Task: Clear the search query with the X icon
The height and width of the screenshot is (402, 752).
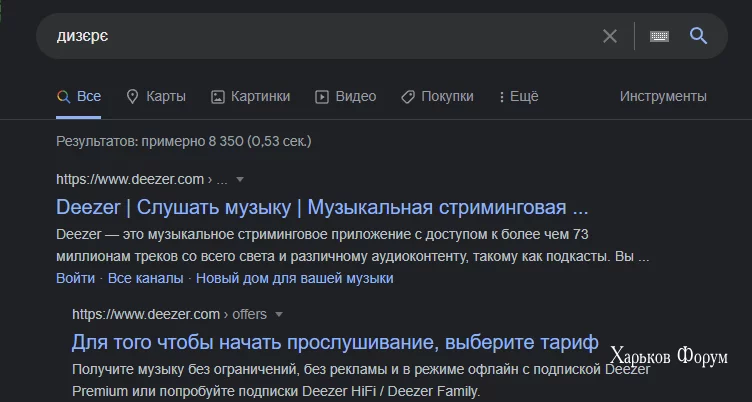Action: tap(610, 36)
